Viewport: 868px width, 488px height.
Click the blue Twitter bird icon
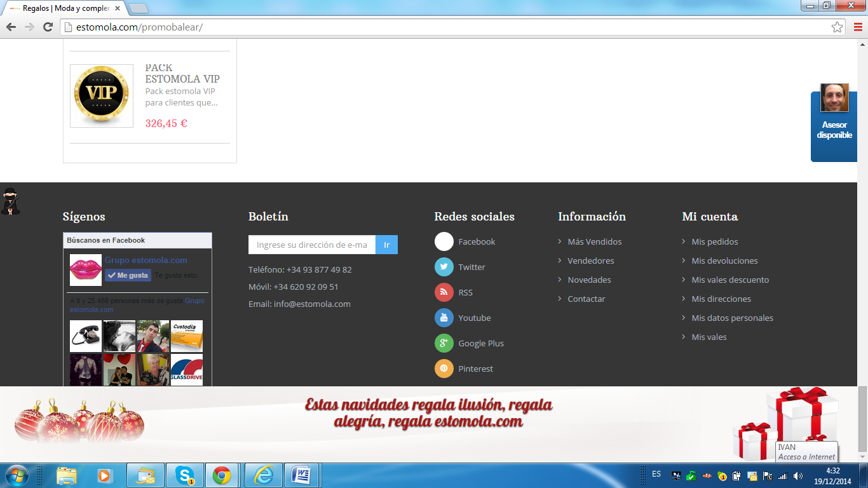444,267
